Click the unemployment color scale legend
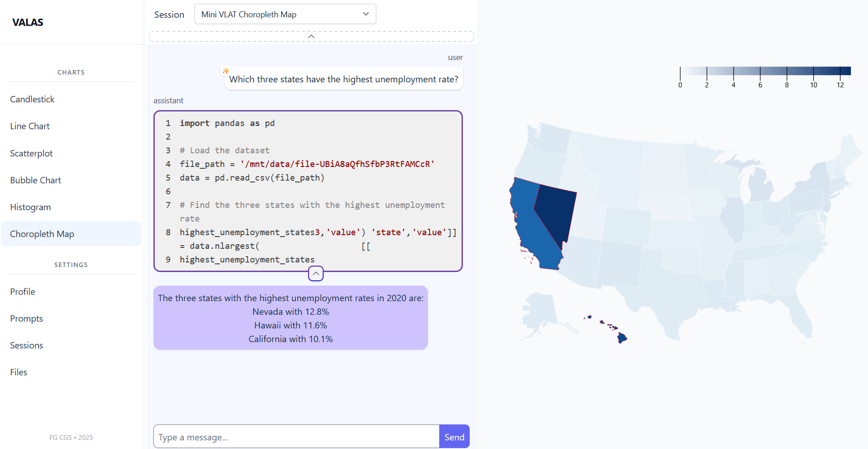Screen dimensions: 868x449 [765, 71]
